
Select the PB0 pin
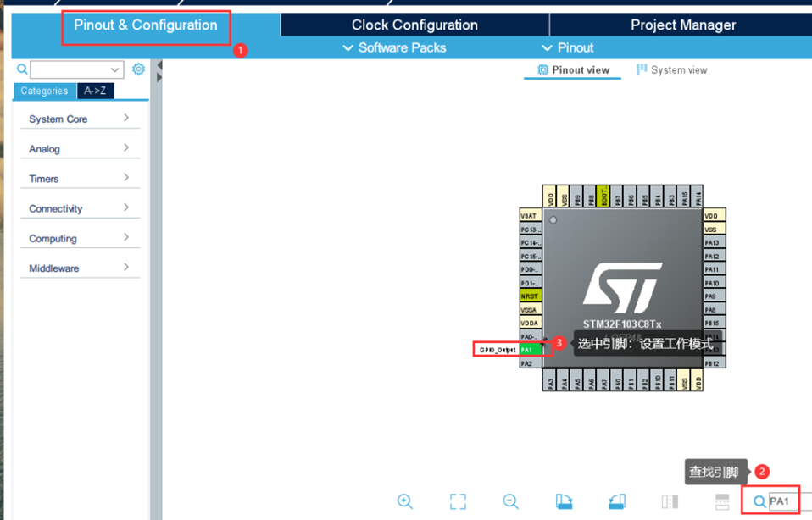617,380
